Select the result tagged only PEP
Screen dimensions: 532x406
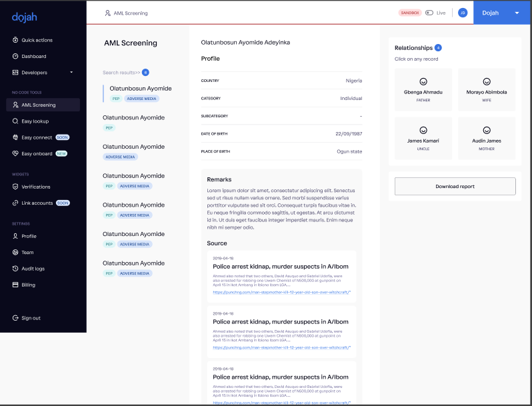click(134, 123)
